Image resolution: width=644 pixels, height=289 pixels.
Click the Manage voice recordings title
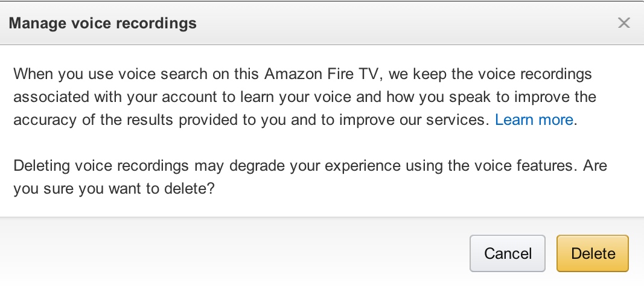click(x=103, y=24)
